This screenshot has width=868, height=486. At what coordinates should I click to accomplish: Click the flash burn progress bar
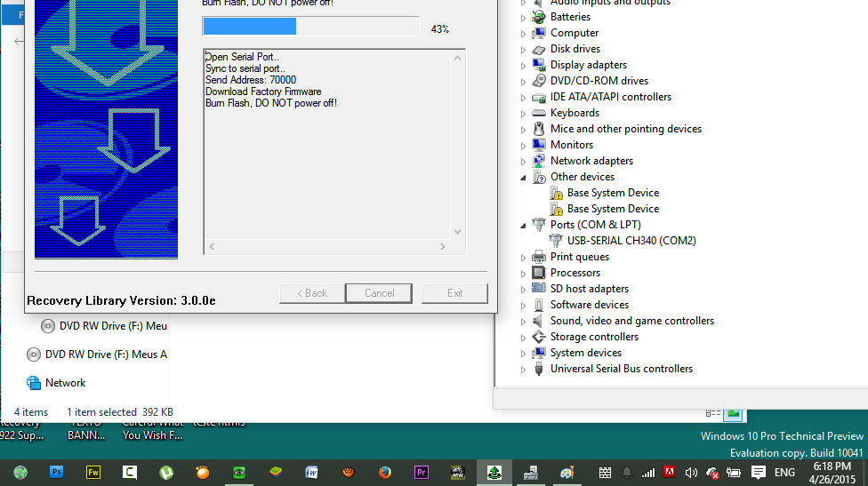point(310,27)
